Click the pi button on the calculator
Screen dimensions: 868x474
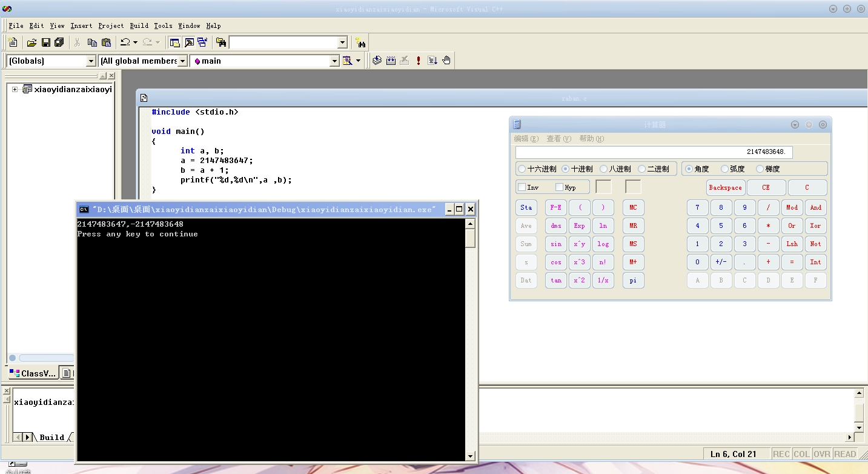tap(633, 280)
